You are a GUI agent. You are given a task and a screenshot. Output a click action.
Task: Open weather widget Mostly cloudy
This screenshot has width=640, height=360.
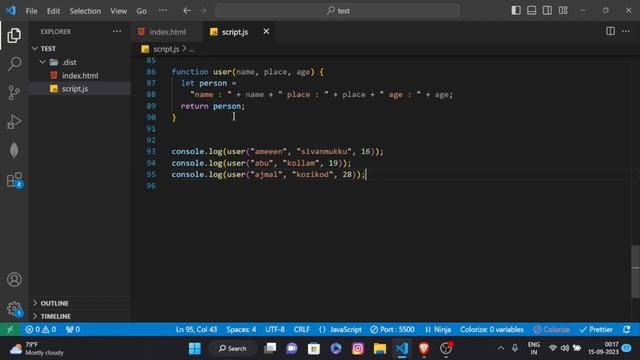coord(37,348)
